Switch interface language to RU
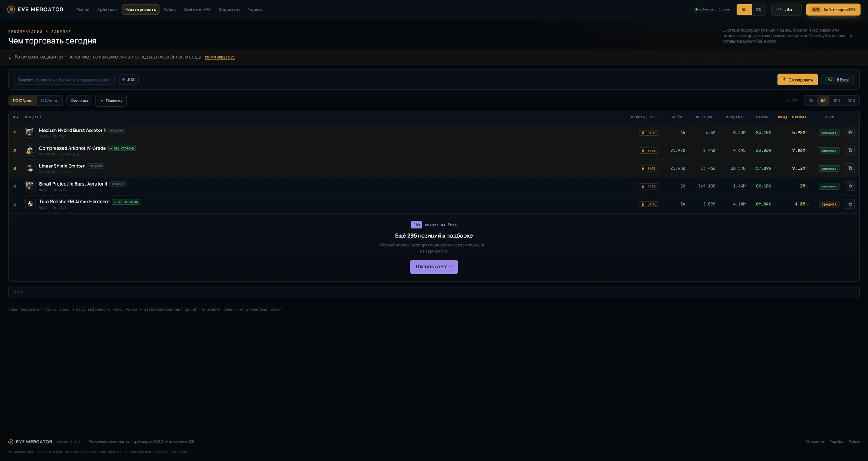The width and height of the screenshot is (868, 461). point(744,10)
